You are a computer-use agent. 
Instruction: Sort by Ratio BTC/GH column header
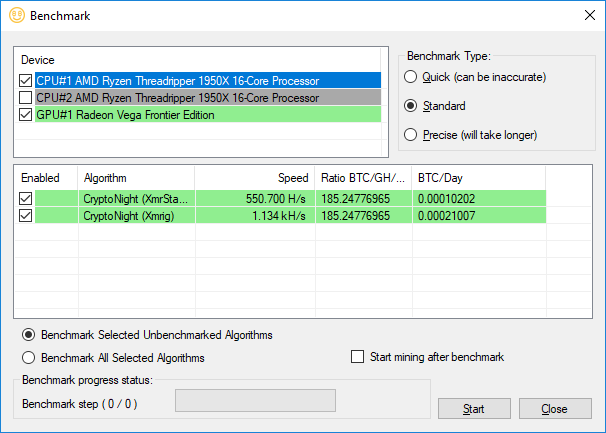click(x=363, y=178)
